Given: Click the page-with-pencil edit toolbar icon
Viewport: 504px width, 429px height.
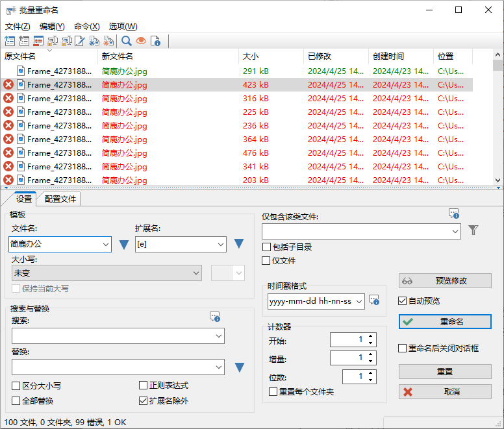Looking at the screenshot, I should 80,41.
